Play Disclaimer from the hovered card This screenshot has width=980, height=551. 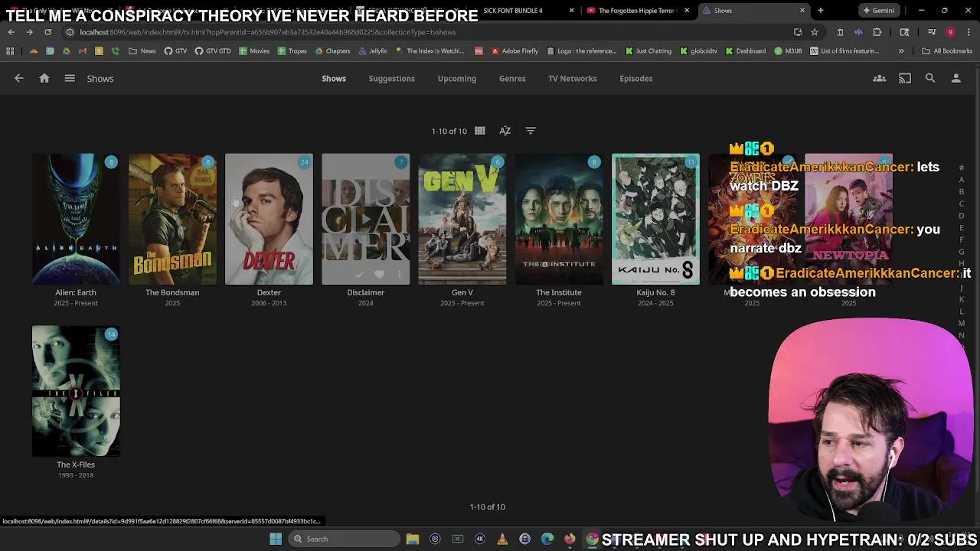click(x=366, y=219)
